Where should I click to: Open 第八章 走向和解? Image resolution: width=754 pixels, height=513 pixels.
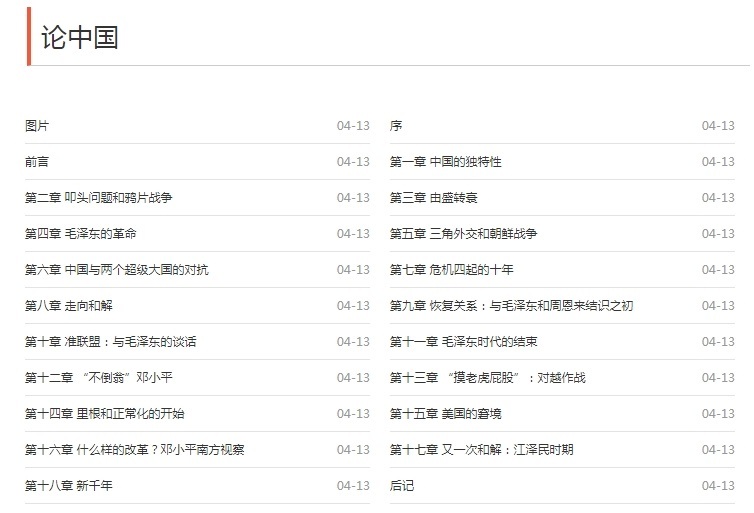(x=68, y=306)
